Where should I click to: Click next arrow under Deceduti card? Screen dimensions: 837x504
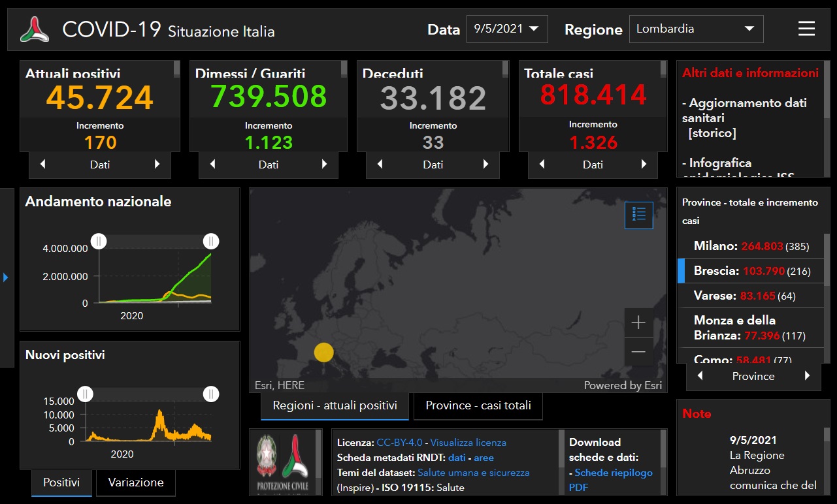click(485, 165)
